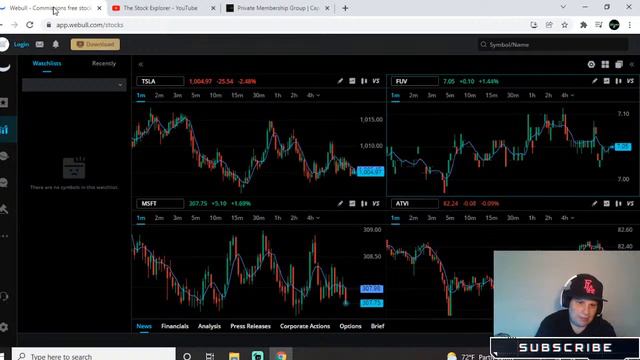Open the indicators icon on the MSFT chart
The image size is (640, 360).
(352, 203)
